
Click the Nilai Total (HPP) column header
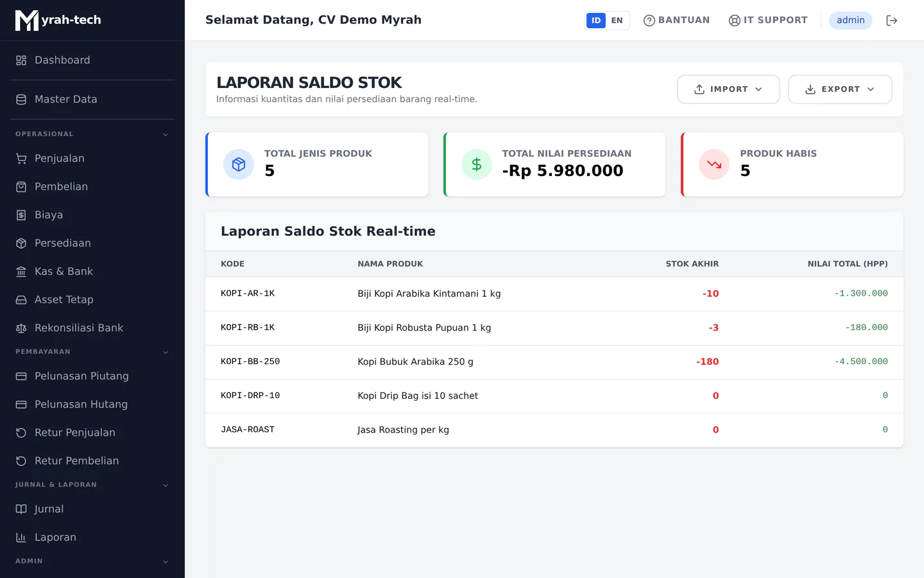(848, 264)
